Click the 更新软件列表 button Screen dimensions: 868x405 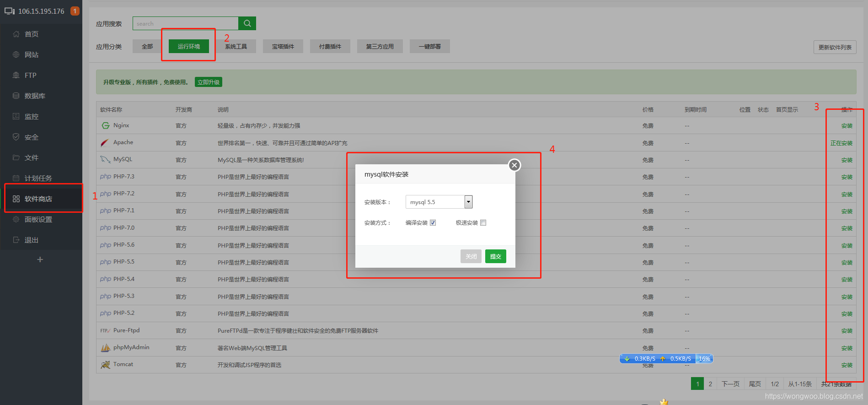pyautogui.click(x=835, y=47)
